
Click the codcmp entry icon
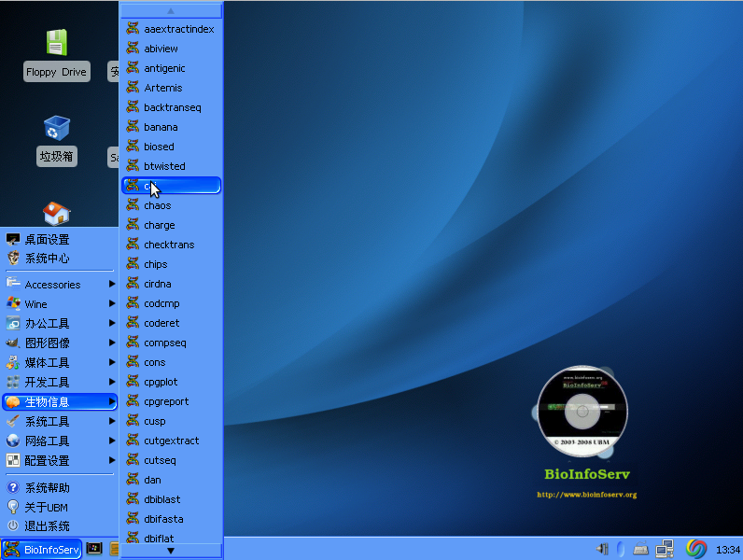click(133, 302)
